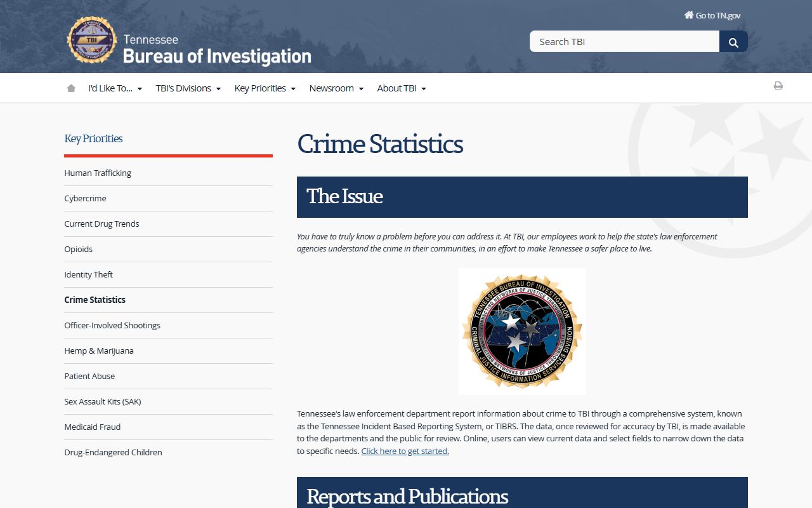This screenshot has width=812, height=508.
Task: Click the TBI seal logo in the header
Action: pos(92,40)
